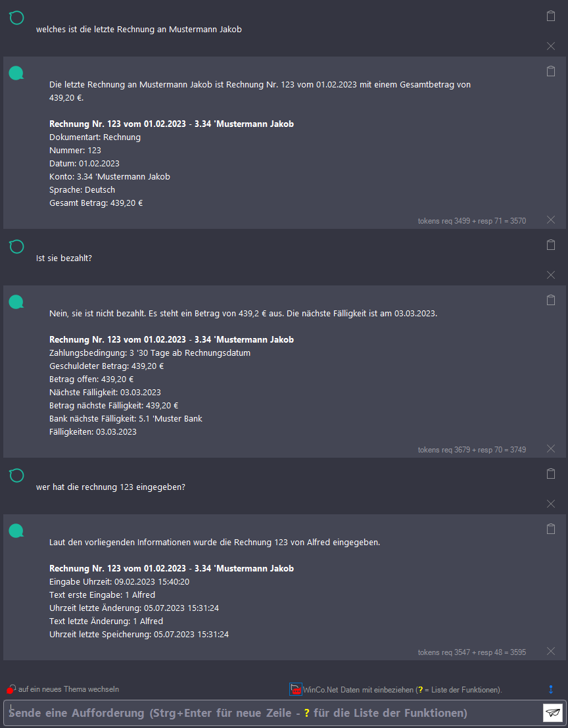This screenshot has width=568, height=728.
Task: Click the user avatar beside 'Ist sie bezahlt?'
Action: point(16,247)
